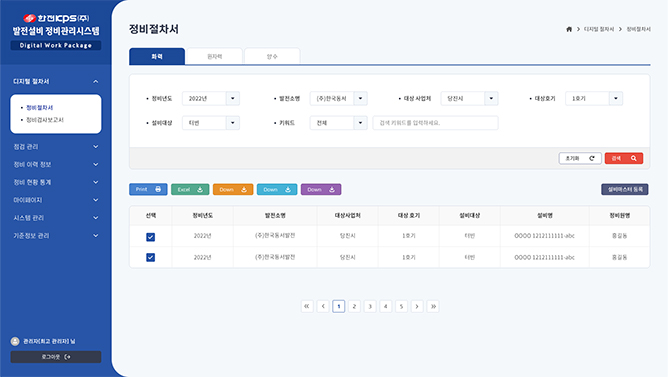
Task: Uncheck the second table row checkbox
Action: pos(150,257)
